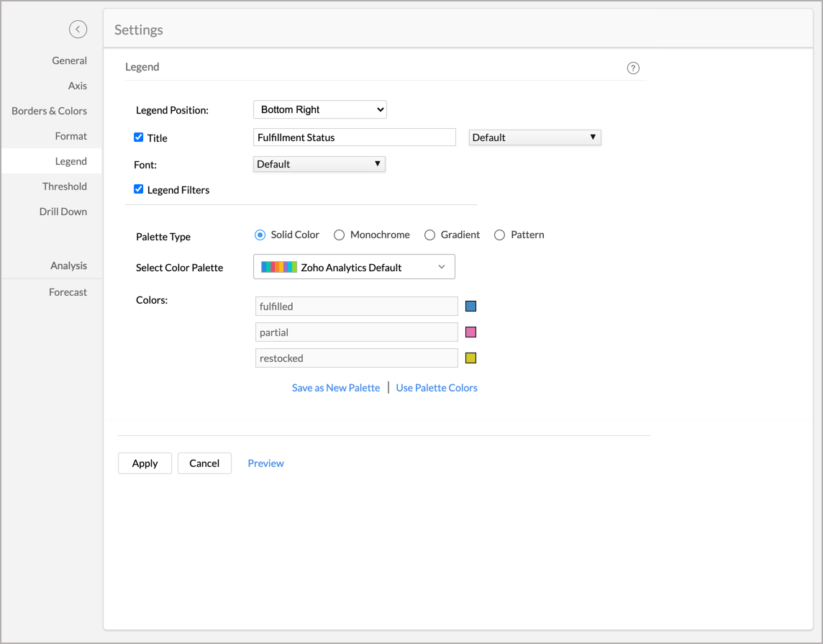The width and height of the screenshot is (823, 644).
Task: Switch to the General settings tab
Action: click(x=69, y=60)
